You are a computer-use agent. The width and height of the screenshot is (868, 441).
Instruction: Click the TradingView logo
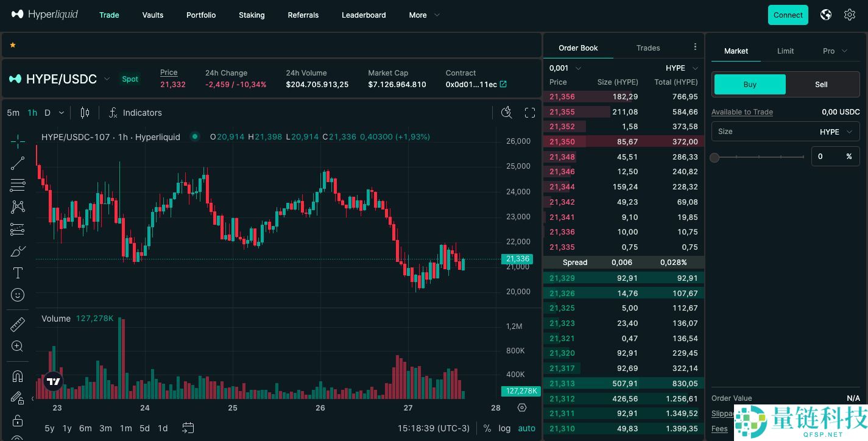(54, 382)
